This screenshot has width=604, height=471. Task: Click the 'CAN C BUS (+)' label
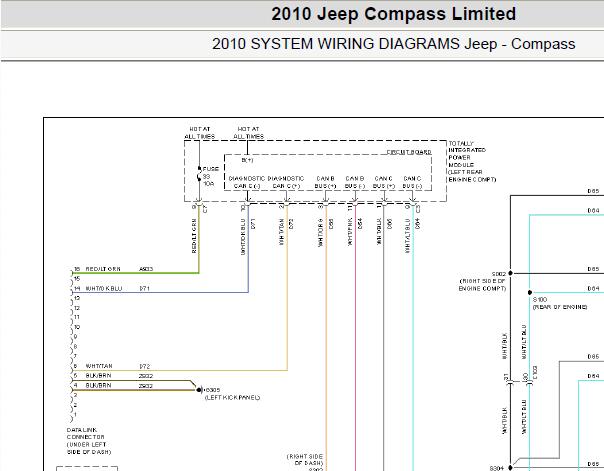tap(384, 183)
